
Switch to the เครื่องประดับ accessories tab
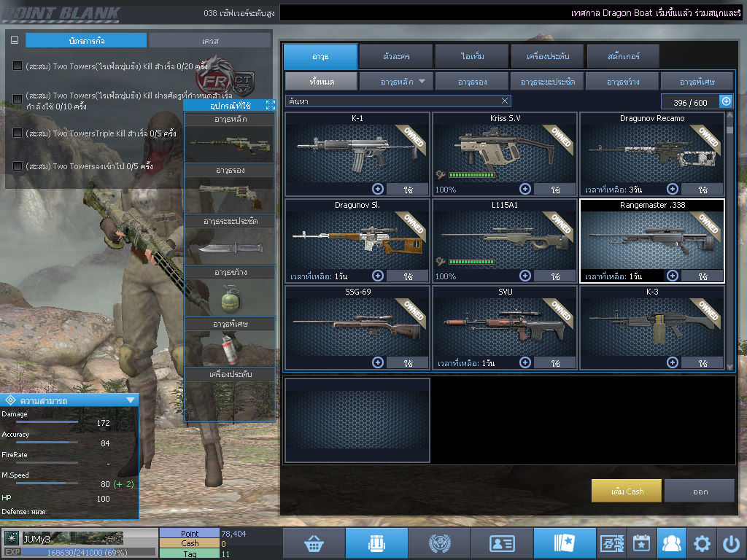pyautogui.click(x=547, y=57)
